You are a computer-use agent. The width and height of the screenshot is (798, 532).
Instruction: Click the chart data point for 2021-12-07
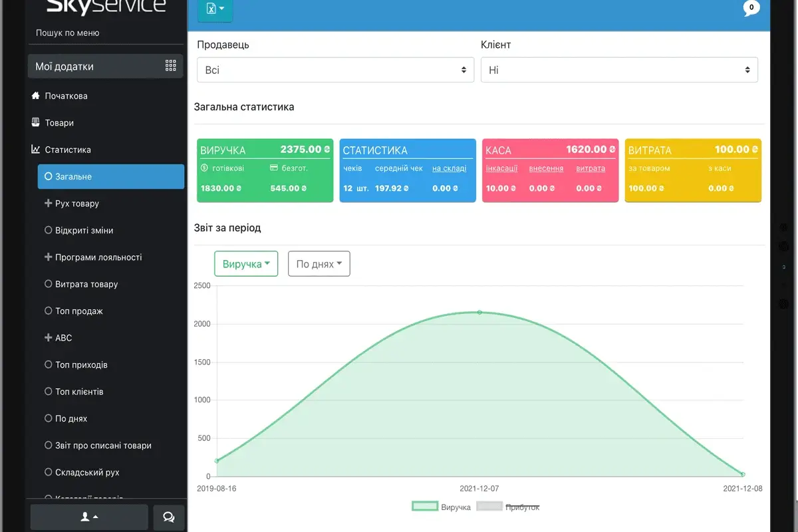click(479, 312)
